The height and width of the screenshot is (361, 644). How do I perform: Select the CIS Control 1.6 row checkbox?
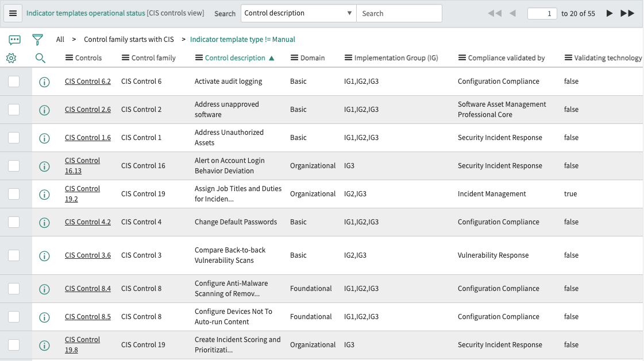[x=14, y=137]
